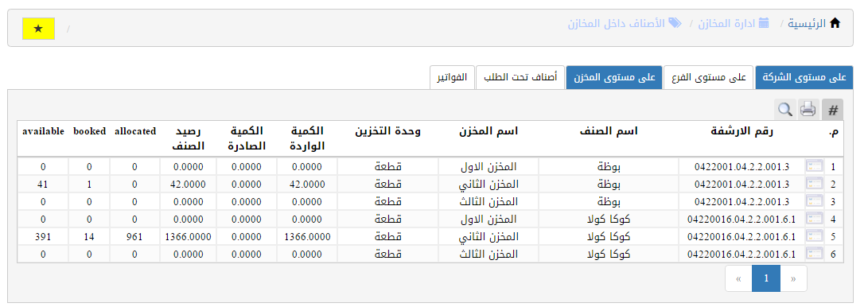Open details icon for row 5
The width and height of the screenshot is (868, 307).
(x=815, y=236)
